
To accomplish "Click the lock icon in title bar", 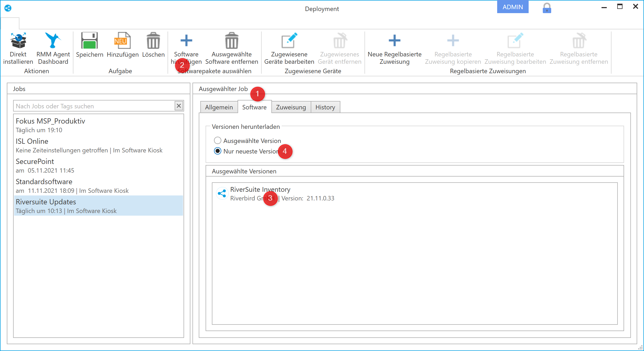I will 547,8.
